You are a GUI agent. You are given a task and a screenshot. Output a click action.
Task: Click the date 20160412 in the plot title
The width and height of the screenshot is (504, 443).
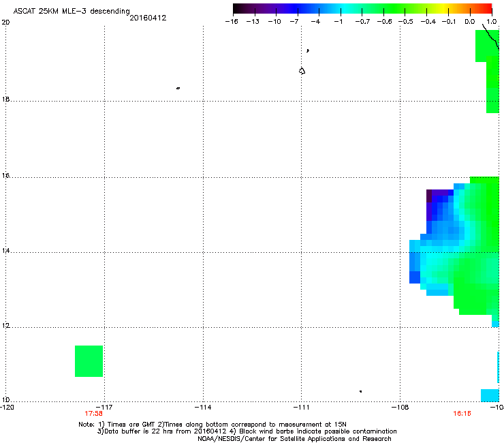tap(148, 18)
